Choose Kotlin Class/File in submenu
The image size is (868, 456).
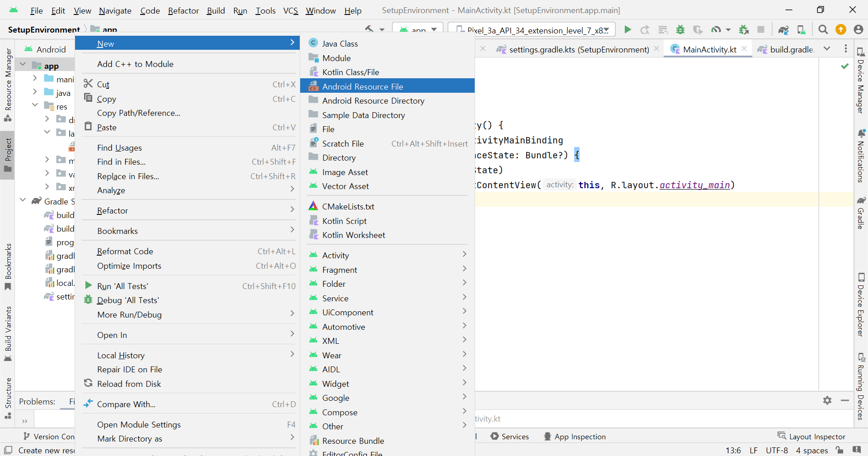point(387,72)
